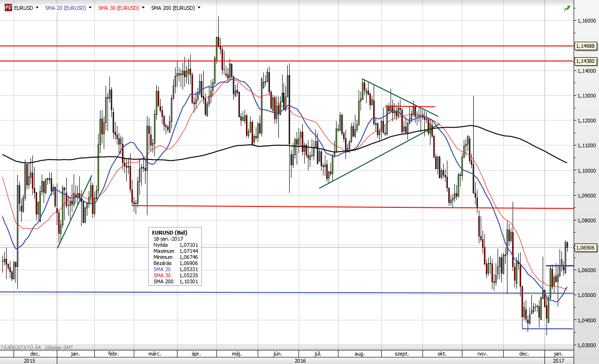This screenshot has height=364, width=599.
Task: Click the red Fx logo icon
Action: tap(8, 8)
